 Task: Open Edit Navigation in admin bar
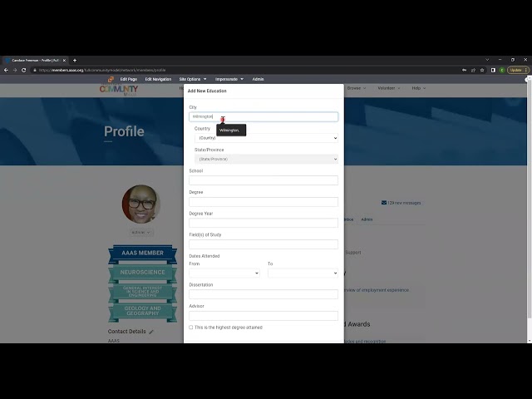click(158, 79)
